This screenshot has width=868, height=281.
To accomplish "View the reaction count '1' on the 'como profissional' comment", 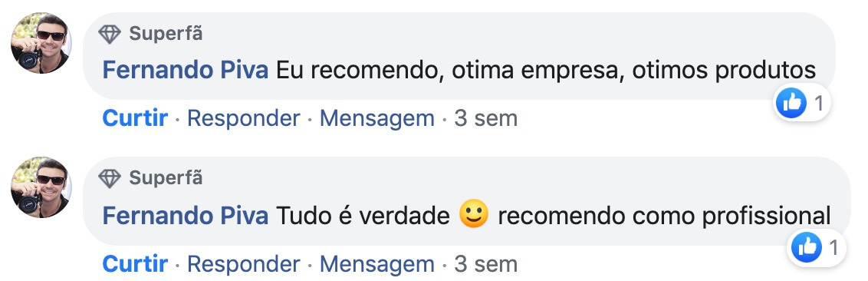I will 834,248.
